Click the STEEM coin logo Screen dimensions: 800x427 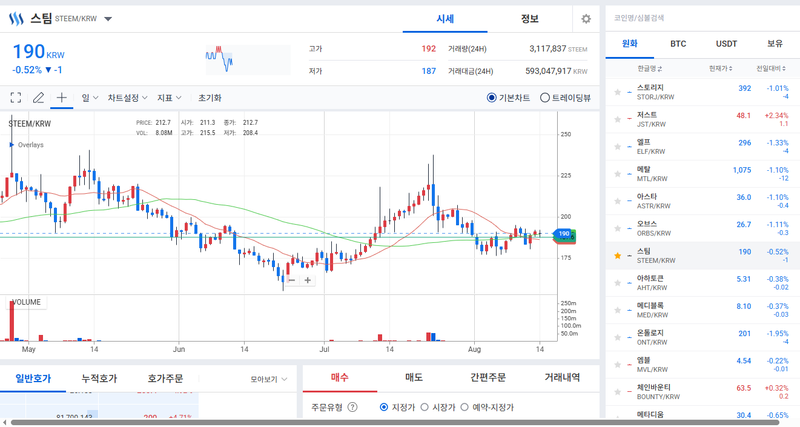point(16,19)
